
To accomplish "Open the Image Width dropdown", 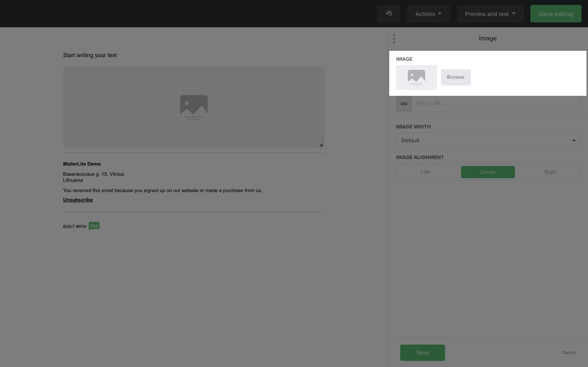I will coord(488,141).
